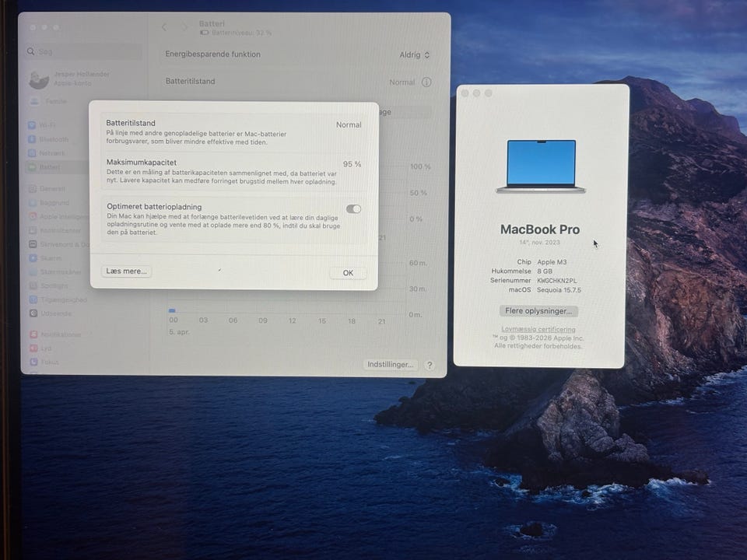The width and height of the screenshot is (747, 560).
Task: Open Lyd sound settings in sidebar
Action: pyautogui.click(x=40, y=348)
